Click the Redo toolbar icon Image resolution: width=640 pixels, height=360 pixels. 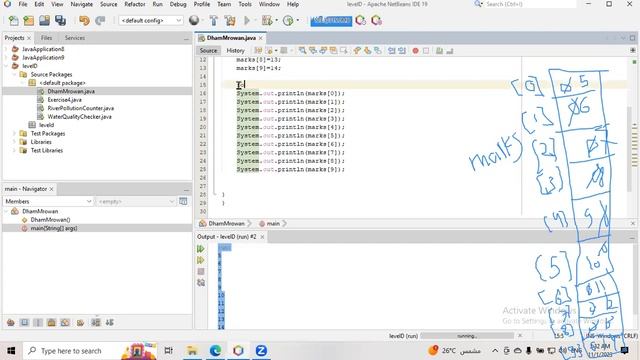pos(100,20)
